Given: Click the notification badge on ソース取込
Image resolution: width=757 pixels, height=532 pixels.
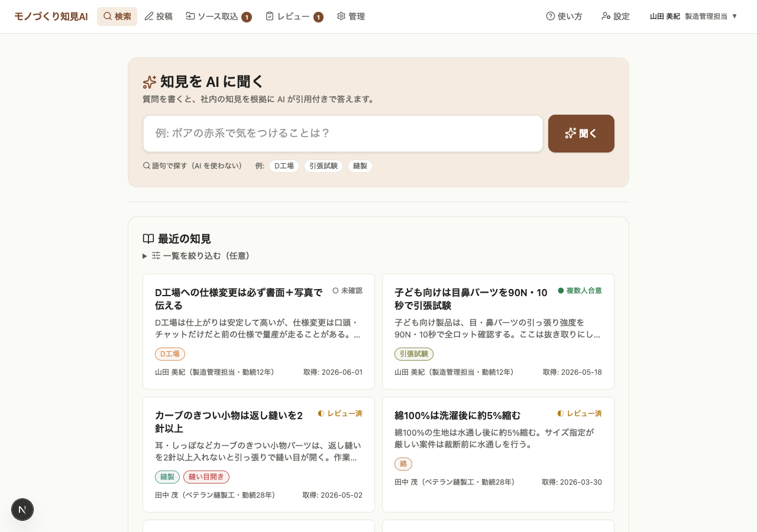Looking at the screenshot, I should (x=247, y=17).
